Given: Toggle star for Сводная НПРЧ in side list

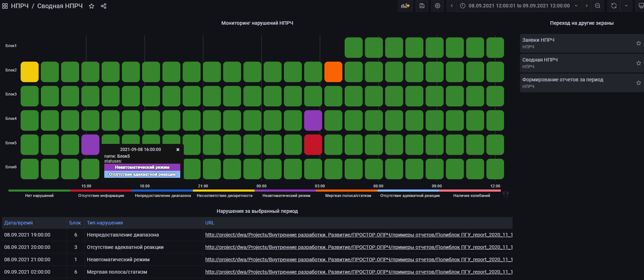Looking at the screenshot, I should [x=638, y=63].
